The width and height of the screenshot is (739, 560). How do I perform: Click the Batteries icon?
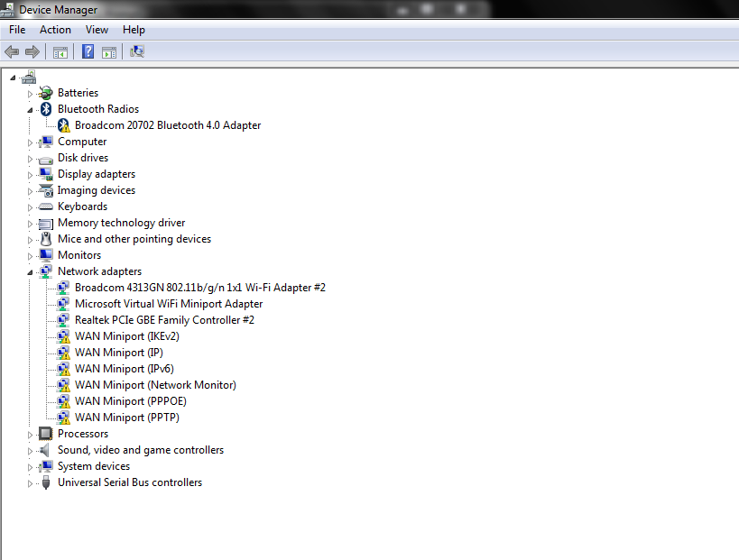pyautogui.click(x=46, y=93)
